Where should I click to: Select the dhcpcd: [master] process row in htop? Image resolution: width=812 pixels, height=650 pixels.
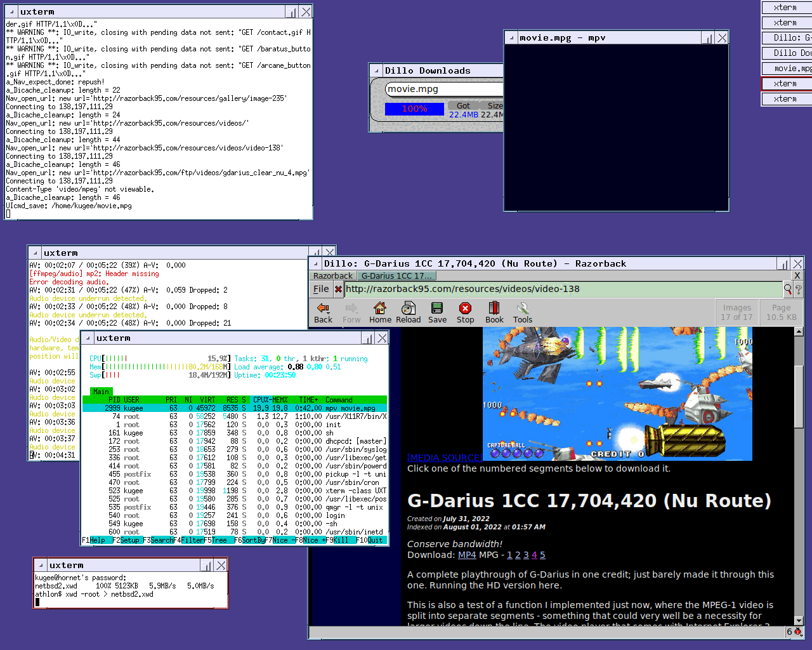235,441
